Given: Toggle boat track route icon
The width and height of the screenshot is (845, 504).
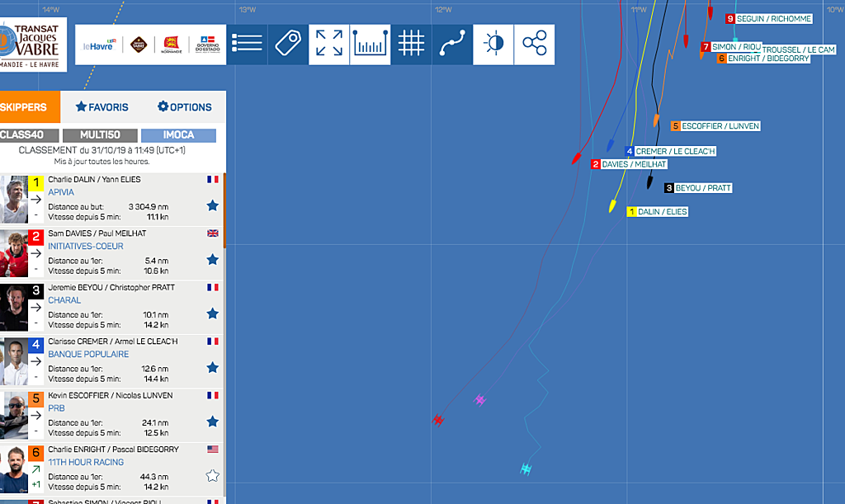Looking at the screenshot, I should (x=452, y=45).
